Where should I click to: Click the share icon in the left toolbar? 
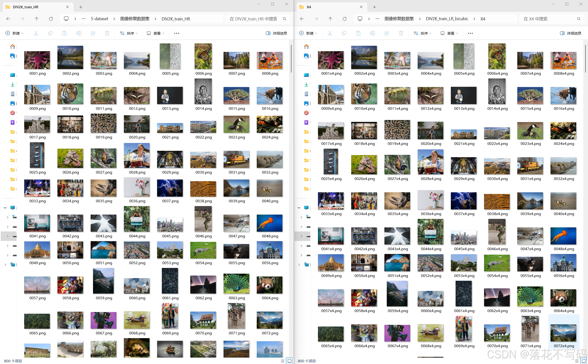click(x=93, y=33)
